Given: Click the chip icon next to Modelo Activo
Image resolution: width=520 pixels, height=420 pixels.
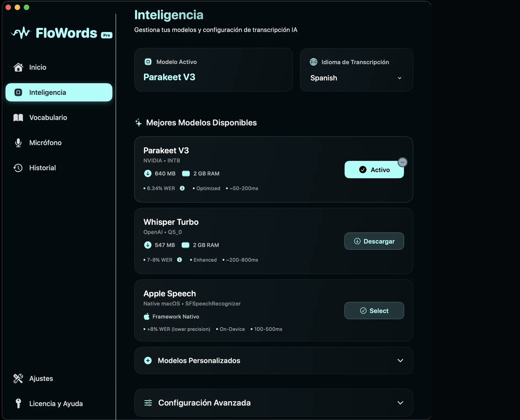Looking at the screenshot, I should tap(148, 62).
